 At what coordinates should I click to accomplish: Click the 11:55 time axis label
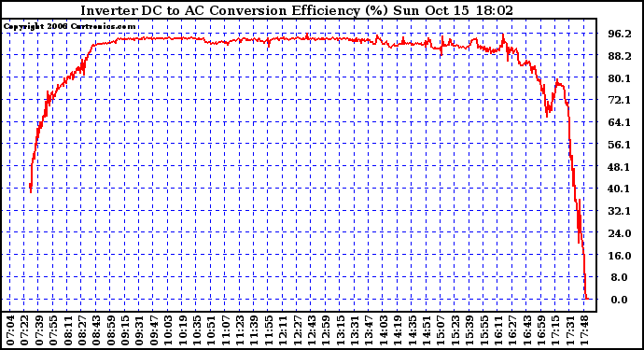(268, 330)
